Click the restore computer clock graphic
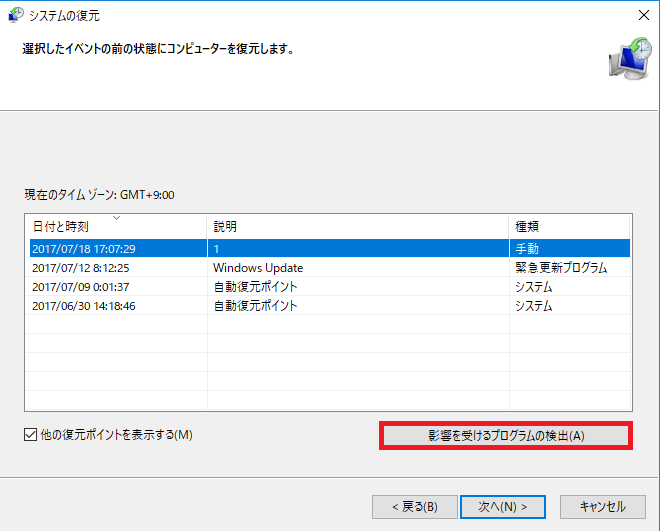The height and width of the screenshot is (531, 660). tap(630, 59)
